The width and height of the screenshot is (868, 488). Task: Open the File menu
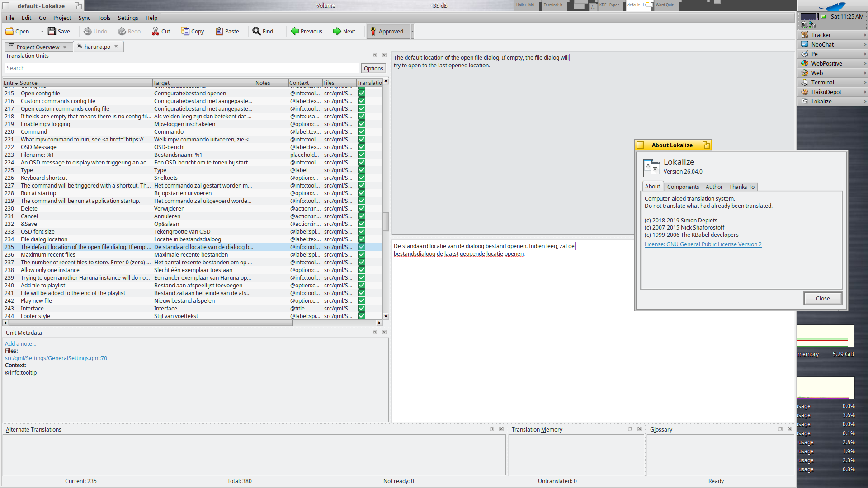(x=10, y=18)
